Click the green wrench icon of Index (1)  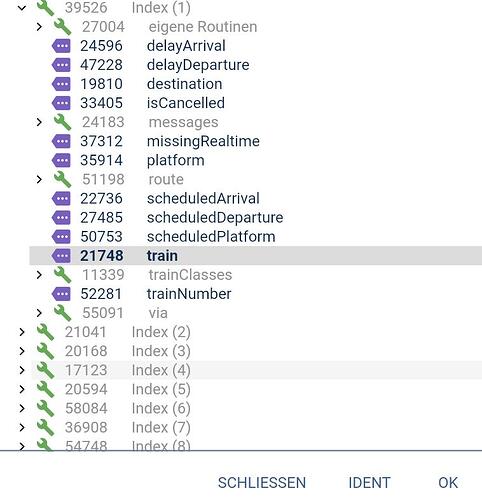click(x=45, y=8)
